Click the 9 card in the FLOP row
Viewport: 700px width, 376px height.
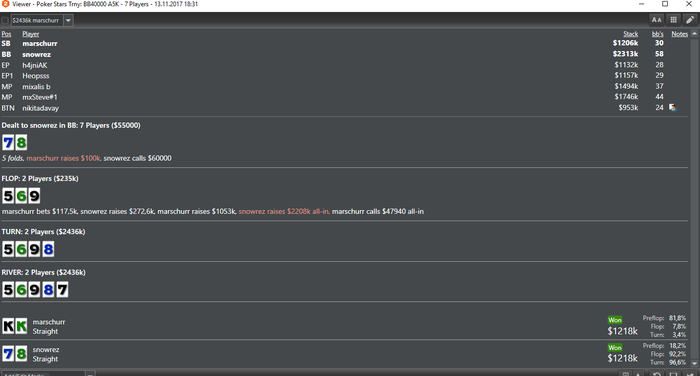[34, 196]
